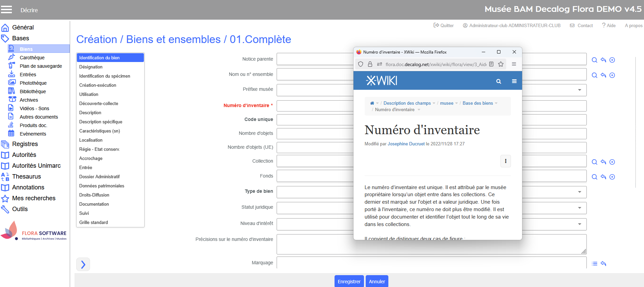Bookmark the page with Firefox star icon
The image size is (644, 287).
[500, 64]
